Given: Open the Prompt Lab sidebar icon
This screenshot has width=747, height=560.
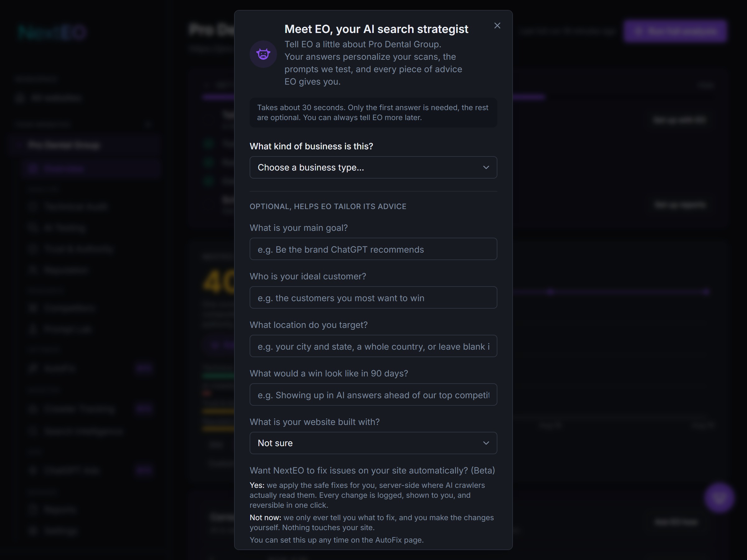Looking at the screenshot, I should pyautogui.click(x=33, y=329).
